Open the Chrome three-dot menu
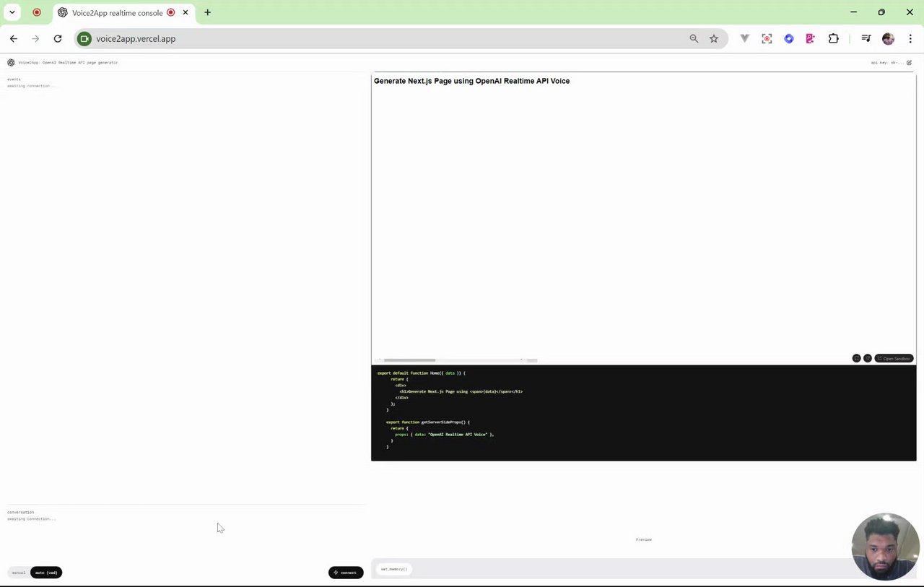The image size is (924, 587). pos(911,39)
